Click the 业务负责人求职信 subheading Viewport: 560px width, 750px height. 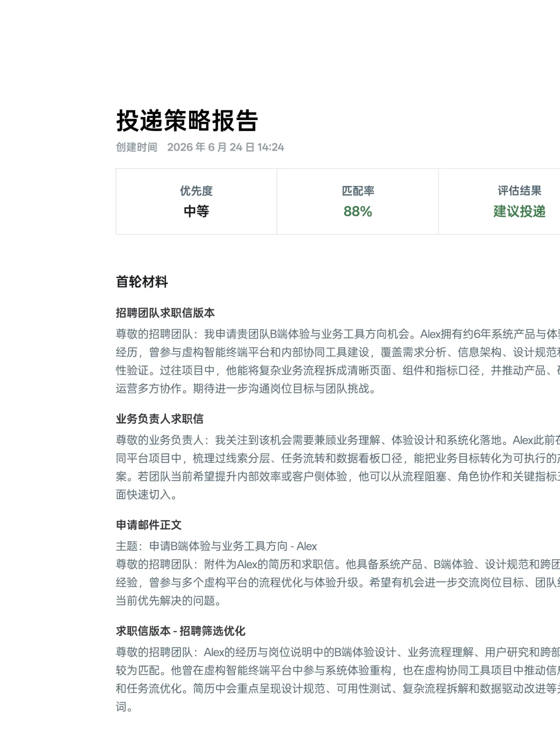coord(160,419)
